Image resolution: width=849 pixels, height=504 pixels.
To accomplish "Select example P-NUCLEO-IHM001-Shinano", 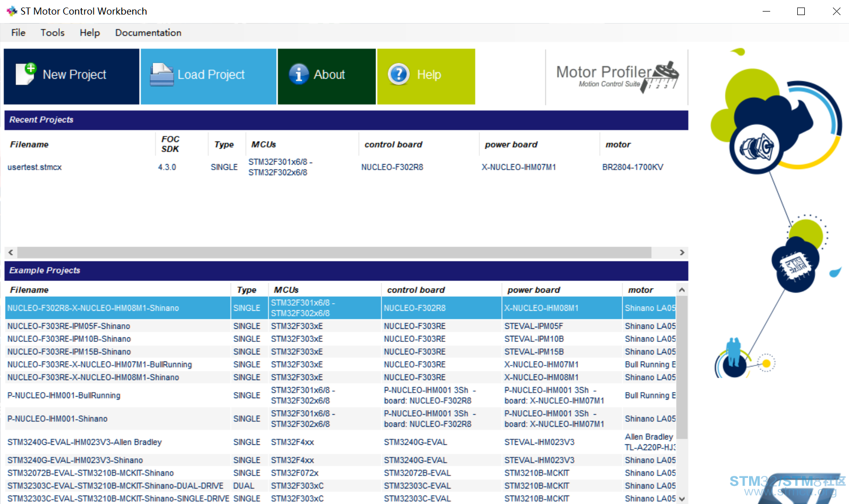I will tap(340, 419).
